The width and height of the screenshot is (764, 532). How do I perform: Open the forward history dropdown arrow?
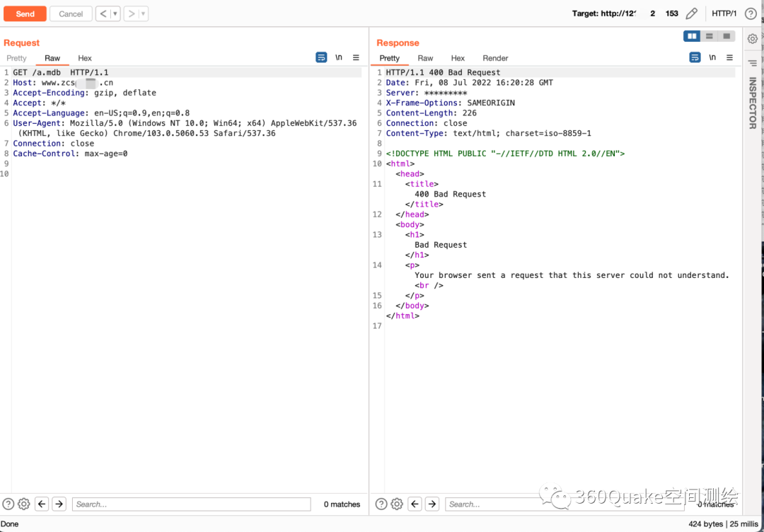(x=143, y=13)
